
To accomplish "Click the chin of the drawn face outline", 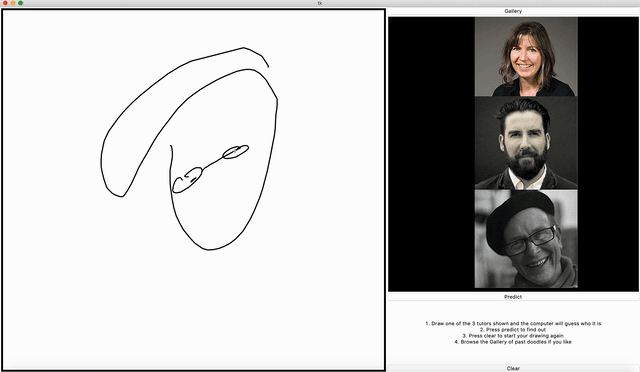I will 208,249.
